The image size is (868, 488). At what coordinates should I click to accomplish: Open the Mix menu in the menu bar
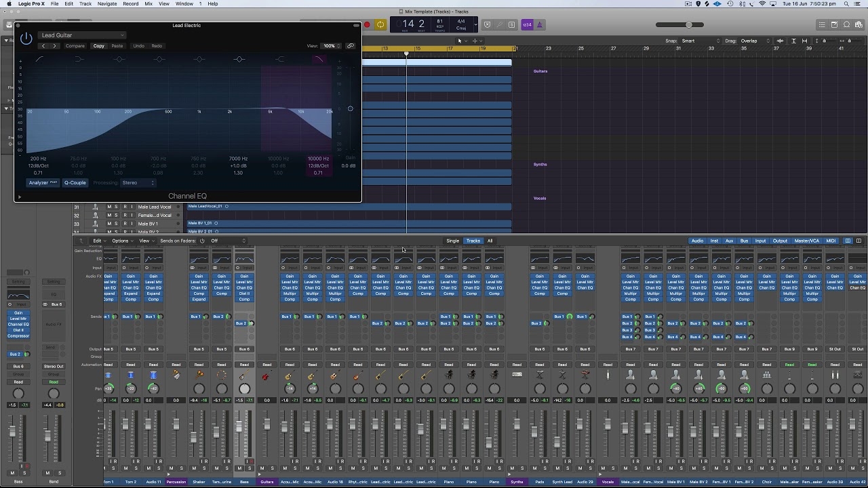point(147,3)
